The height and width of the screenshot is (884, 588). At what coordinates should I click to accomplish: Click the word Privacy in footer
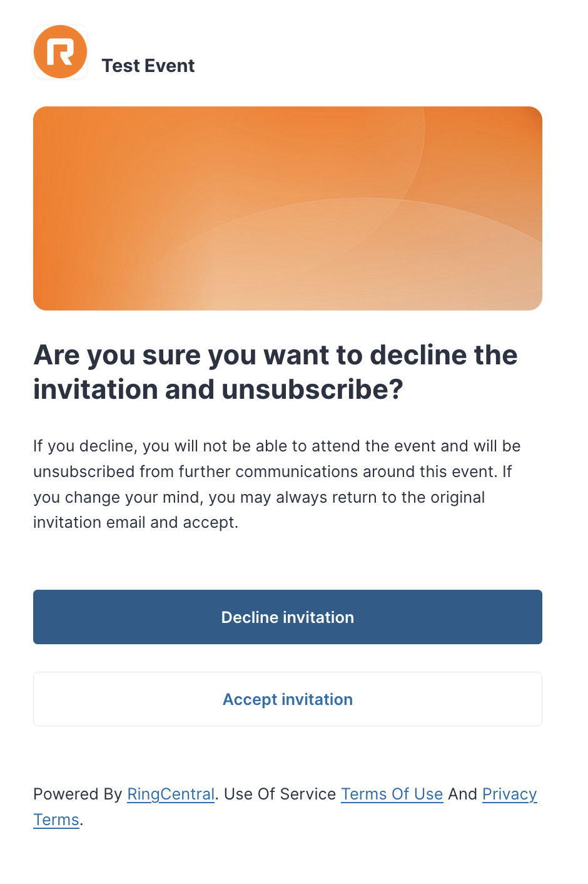[510, 794]
